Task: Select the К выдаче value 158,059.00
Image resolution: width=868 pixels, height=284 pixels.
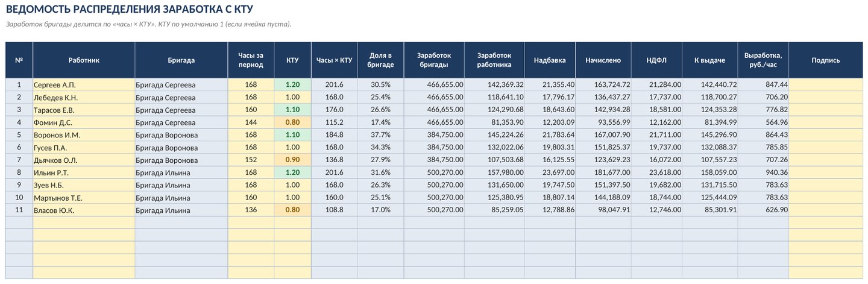Action: (710, 172)
